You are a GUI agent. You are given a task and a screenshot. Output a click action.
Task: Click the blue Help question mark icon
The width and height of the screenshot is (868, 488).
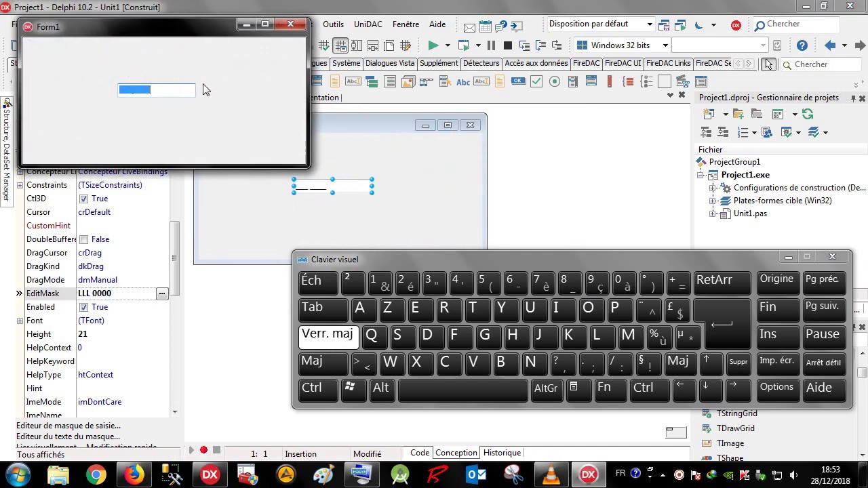click(802, 45)
